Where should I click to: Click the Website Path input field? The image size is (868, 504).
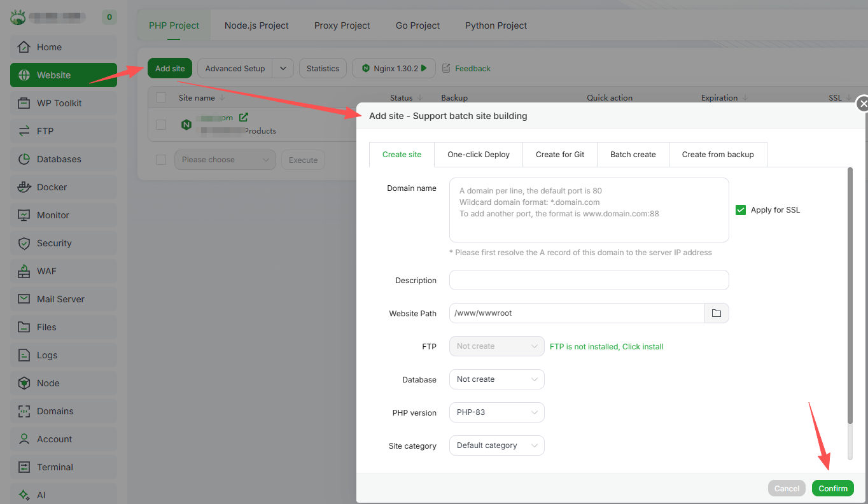pyautogui.click(x=577, y=313)
